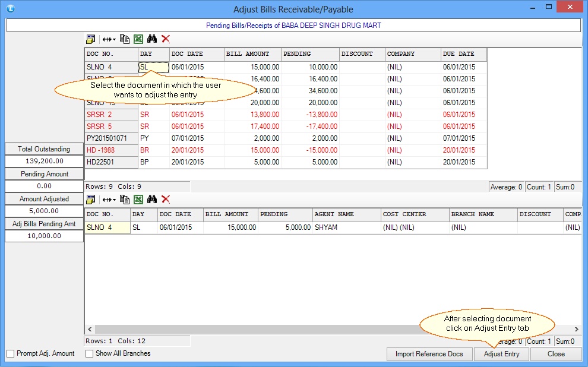The image size is (588, 367).
Task: Click the horizontal scrollbar right arrow
Action: (x=576, y=329)
